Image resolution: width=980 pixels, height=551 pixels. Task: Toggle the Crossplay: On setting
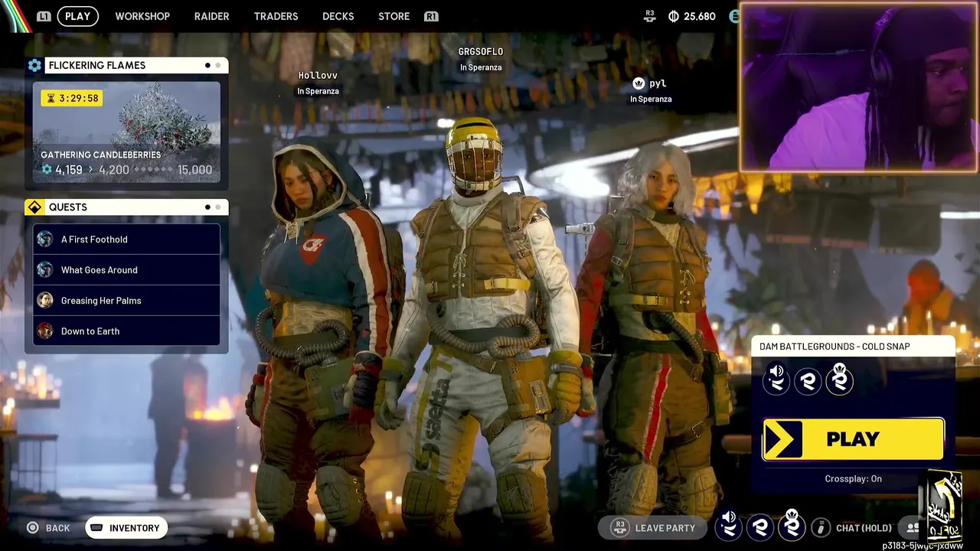pos(853,479)
